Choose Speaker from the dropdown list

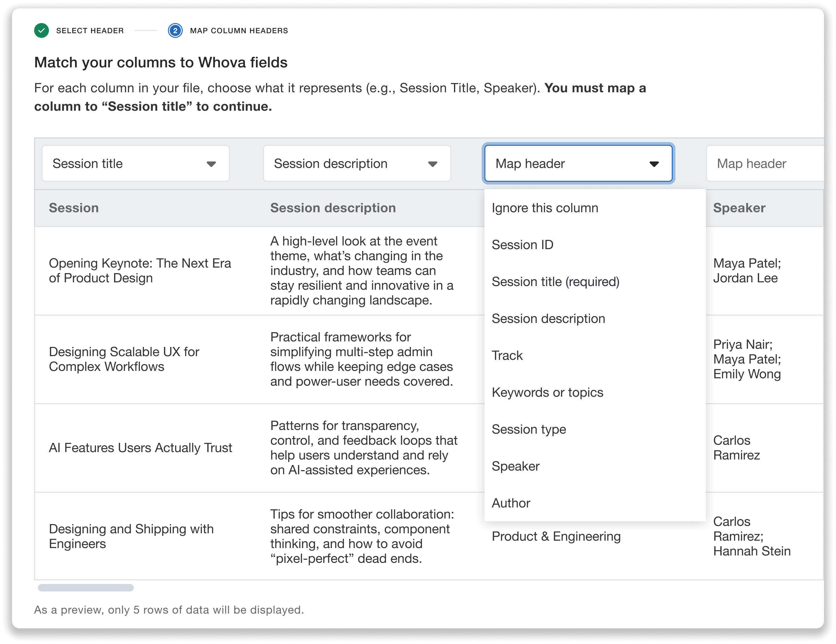click(595, 466)
